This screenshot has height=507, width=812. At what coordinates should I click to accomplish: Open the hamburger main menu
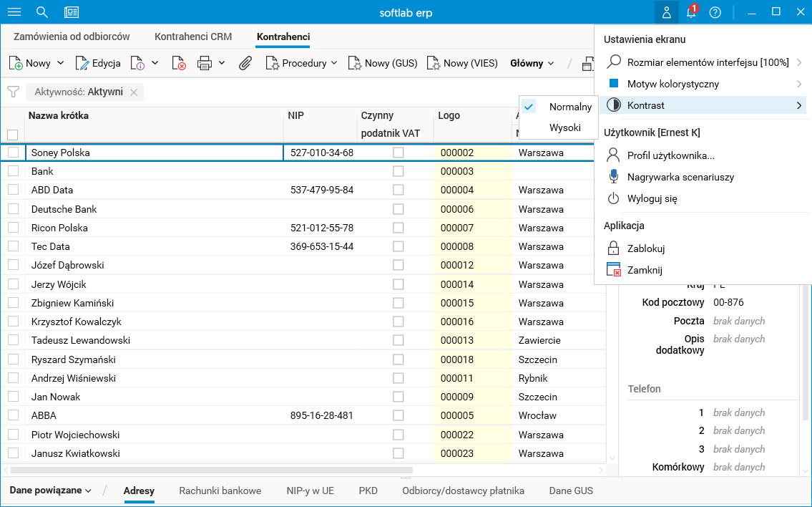coord(14,12)
